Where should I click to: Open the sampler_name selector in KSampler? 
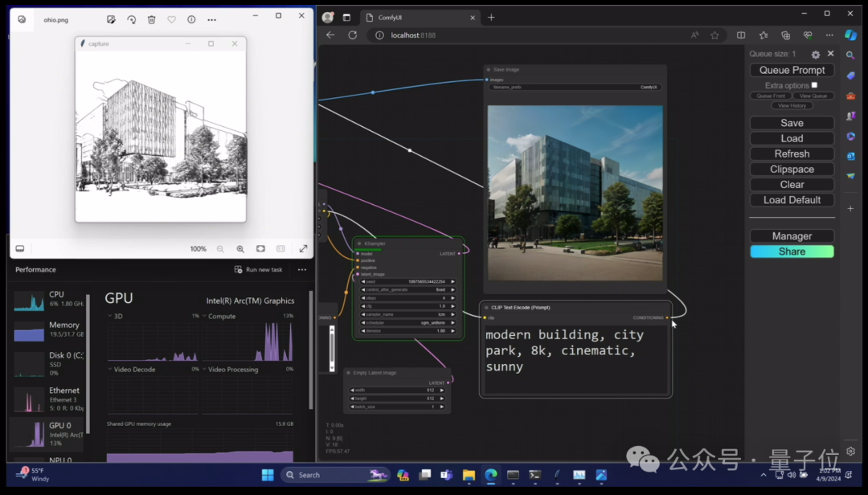point(408,314)
